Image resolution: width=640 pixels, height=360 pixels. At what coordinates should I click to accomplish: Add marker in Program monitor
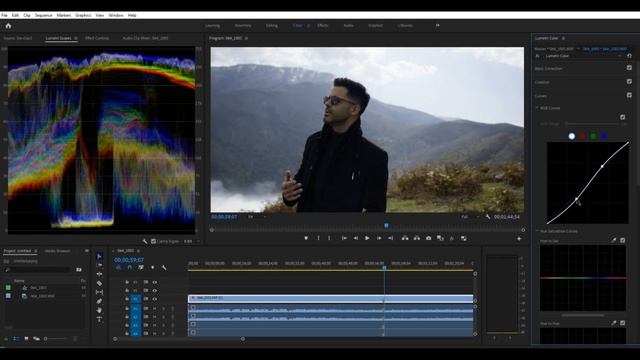[306, 238]
